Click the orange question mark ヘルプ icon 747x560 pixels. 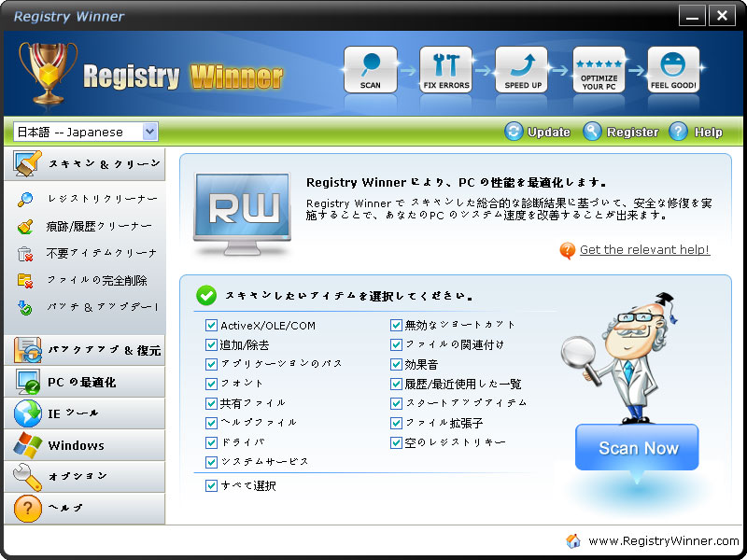[27, 509]
